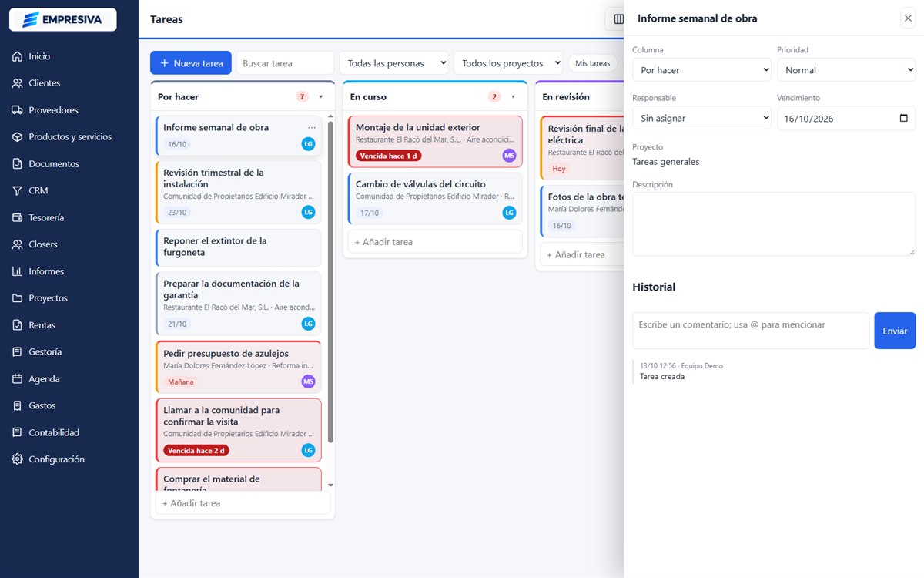
Task: Click the Mañana due badge
Action: (x=181, y=381)
